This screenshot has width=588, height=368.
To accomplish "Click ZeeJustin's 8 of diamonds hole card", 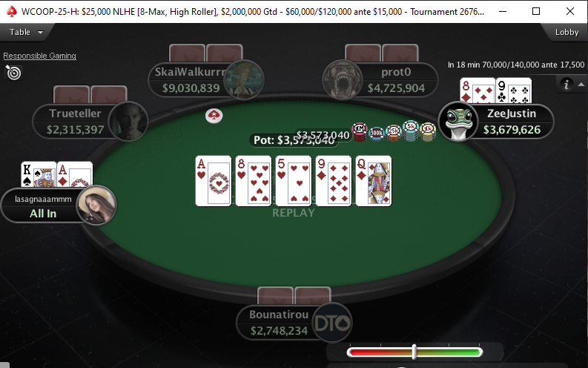I will click(478, 91).
